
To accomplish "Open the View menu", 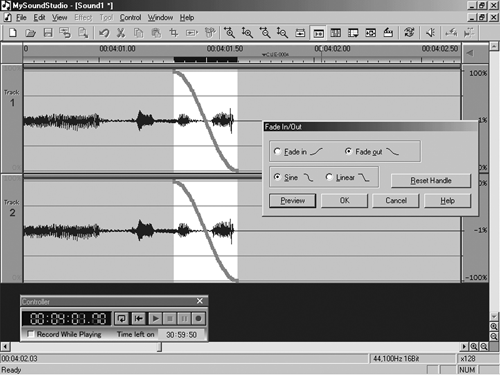I will click(x=59, y=17).
